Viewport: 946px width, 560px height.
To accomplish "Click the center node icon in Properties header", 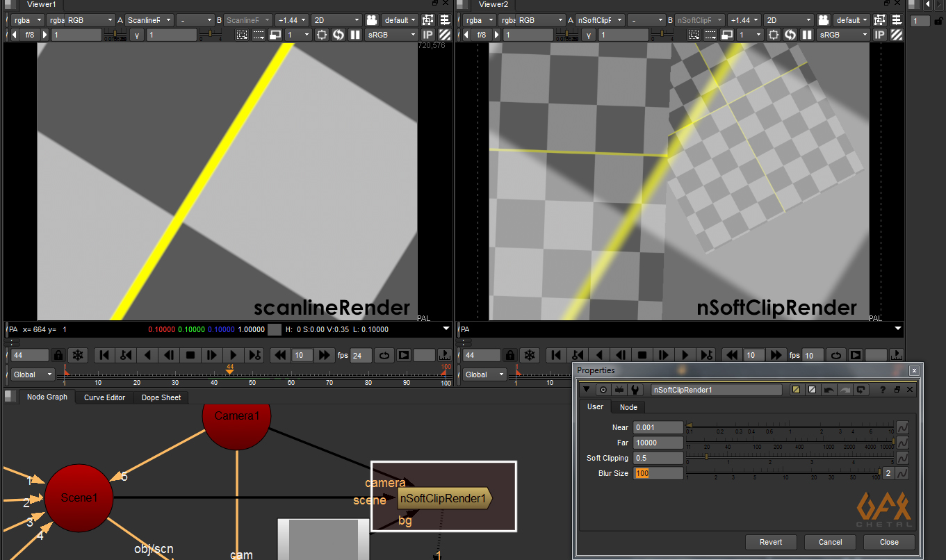I will [603, 390].
